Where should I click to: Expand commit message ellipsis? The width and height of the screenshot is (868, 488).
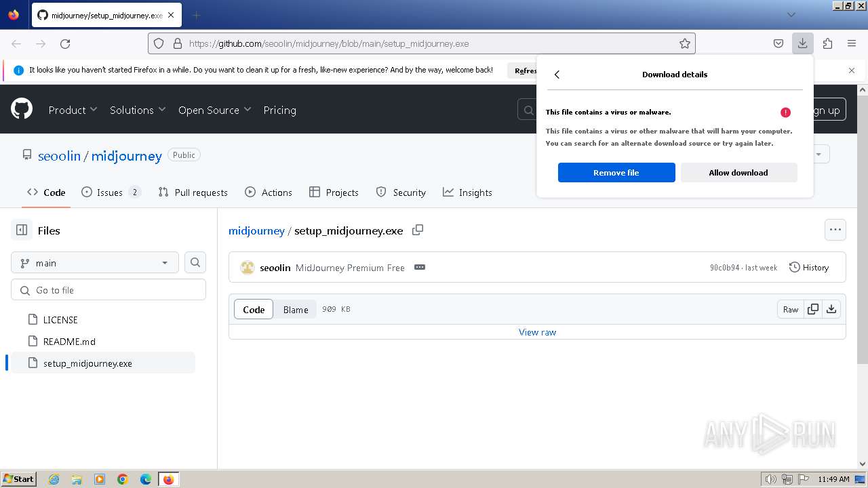click(x=420, y=267)
